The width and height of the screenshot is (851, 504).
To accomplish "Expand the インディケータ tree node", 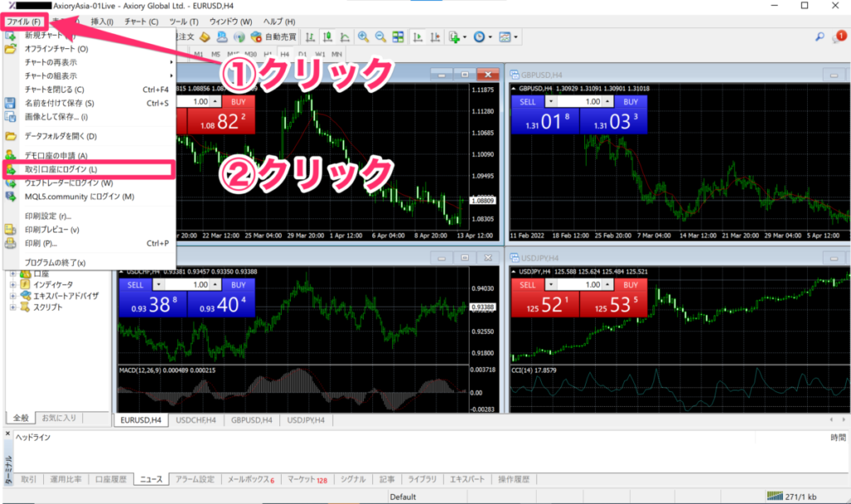I will pos(12,285).
